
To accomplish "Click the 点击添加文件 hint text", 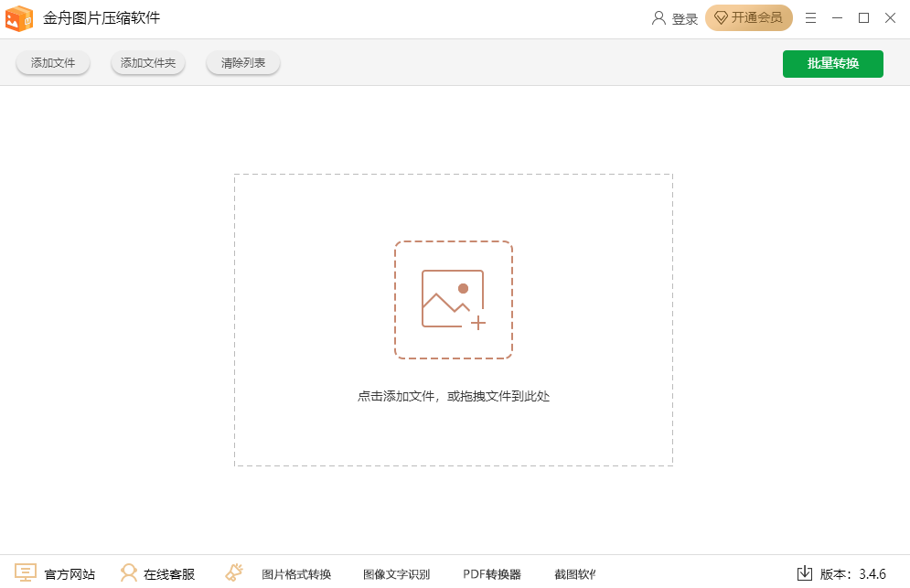I will [x=454, y=396].
